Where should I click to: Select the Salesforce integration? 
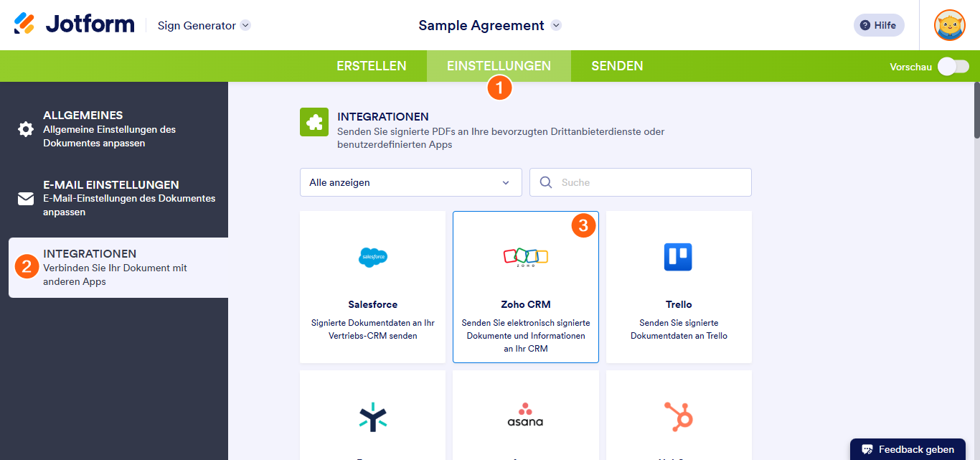tap(372, 286)
